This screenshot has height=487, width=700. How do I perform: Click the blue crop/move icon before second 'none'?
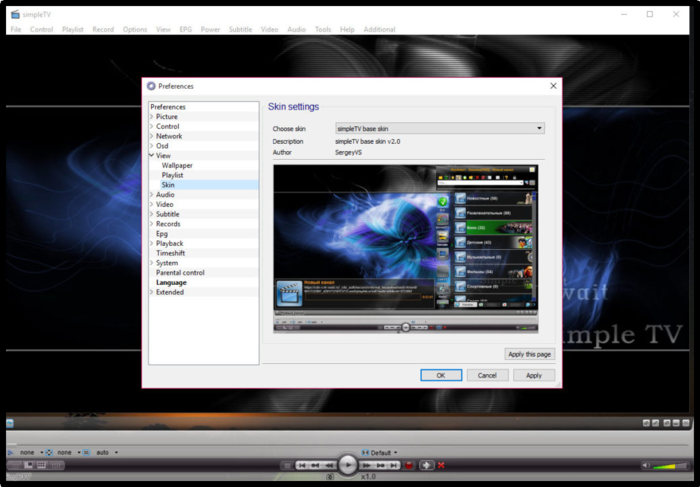click(x=49, y=453)
